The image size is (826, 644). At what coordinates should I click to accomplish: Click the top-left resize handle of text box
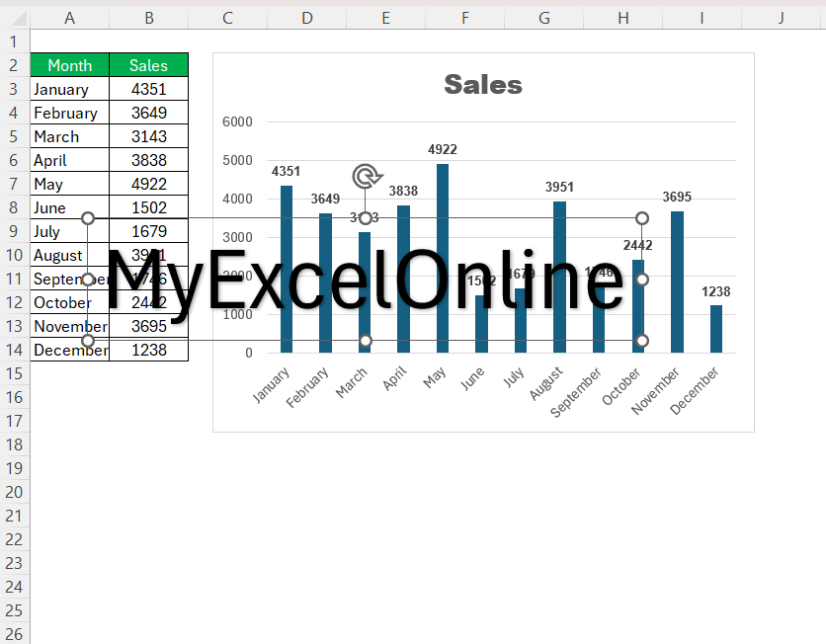click(88, 218)
